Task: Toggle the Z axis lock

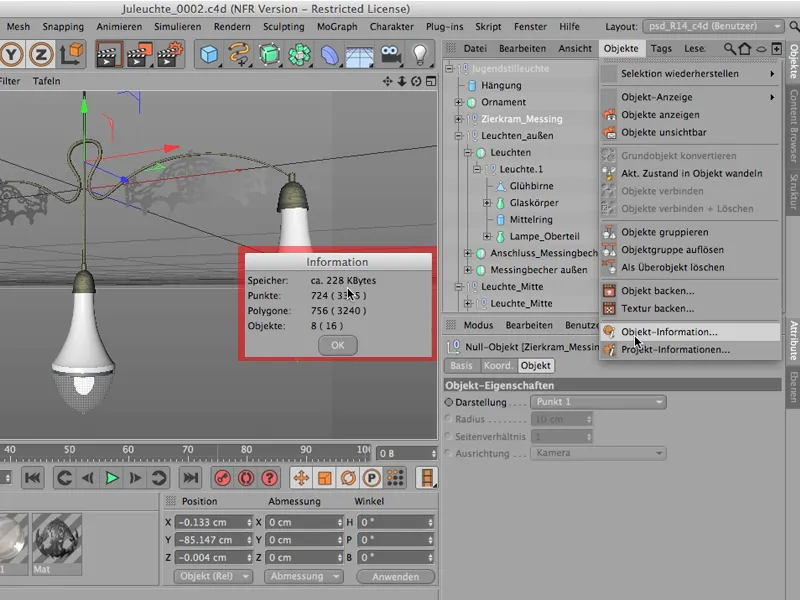Action: click(x=41, y=54)
